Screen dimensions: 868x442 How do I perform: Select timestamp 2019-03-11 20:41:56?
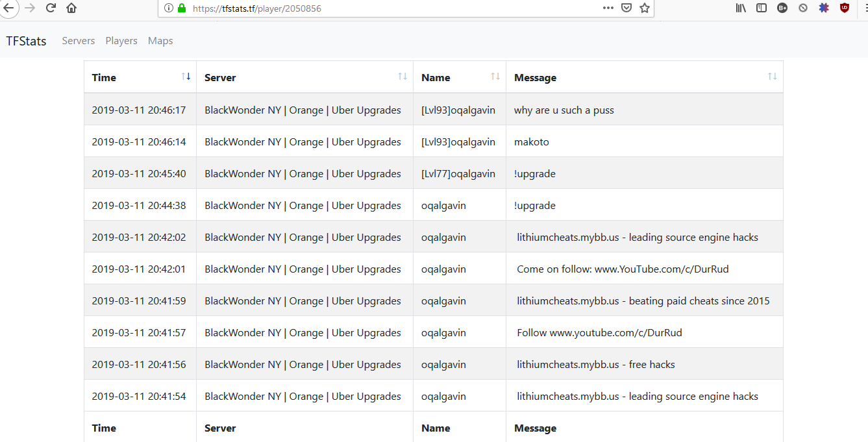tap(139, 364)
